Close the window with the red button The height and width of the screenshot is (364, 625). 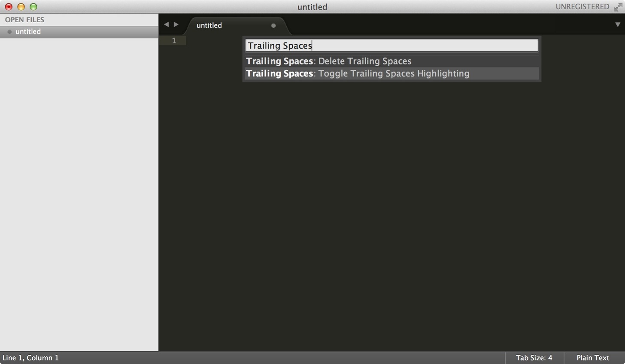9,7
